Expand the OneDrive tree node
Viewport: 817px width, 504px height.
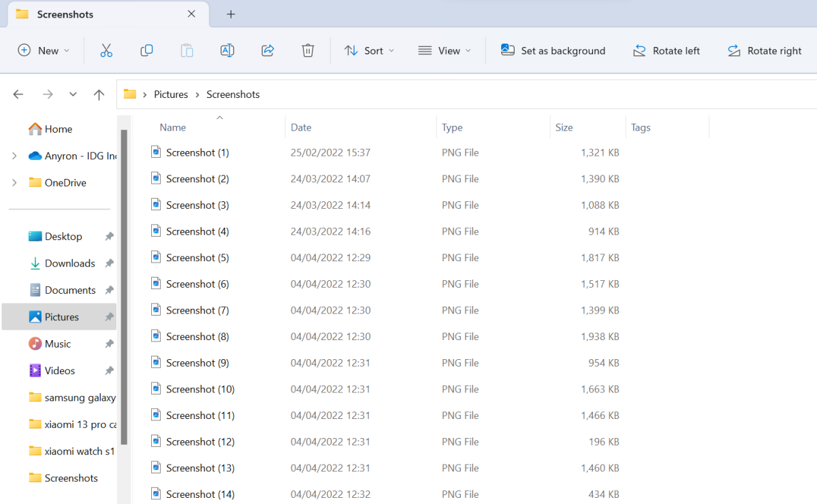click(14, 183)
